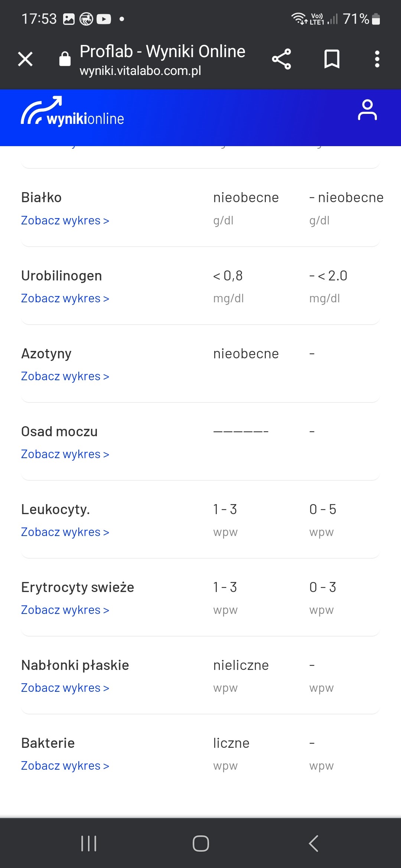401x868 pixels.
Task: Tap the share icon
Action: click(281, 59)
